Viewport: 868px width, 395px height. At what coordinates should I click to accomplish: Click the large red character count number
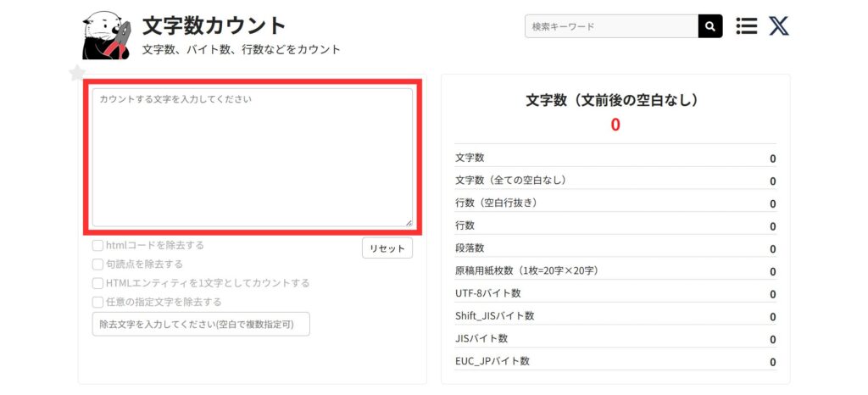(x=615, y=125)
